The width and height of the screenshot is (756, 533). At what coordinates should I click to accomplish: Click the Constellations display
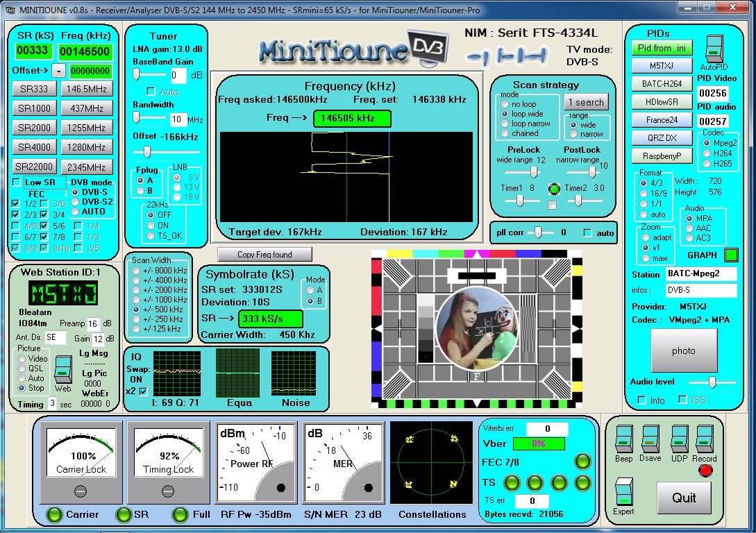pos(432,462)
